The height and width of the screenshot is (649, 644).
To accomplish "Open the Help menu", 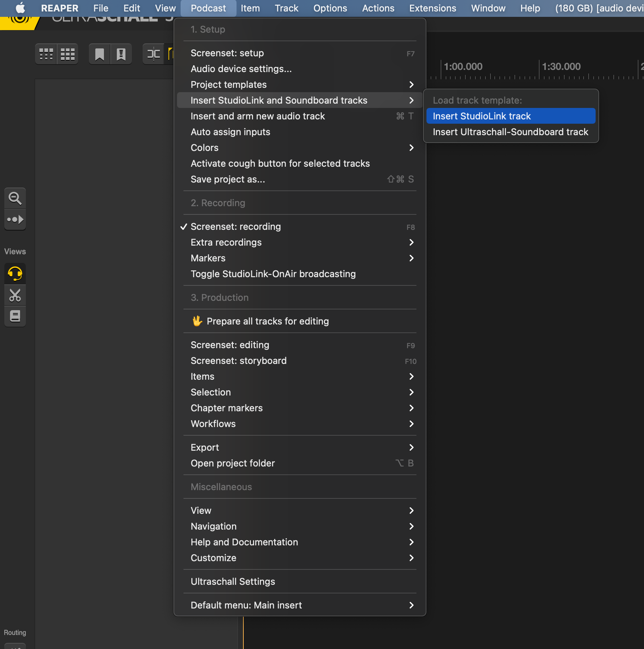I will click(530, 8).
